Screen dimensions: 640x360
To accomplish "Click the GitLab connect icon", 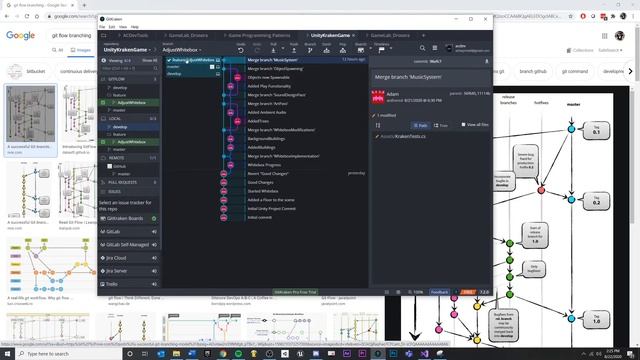I will [154, 232].
